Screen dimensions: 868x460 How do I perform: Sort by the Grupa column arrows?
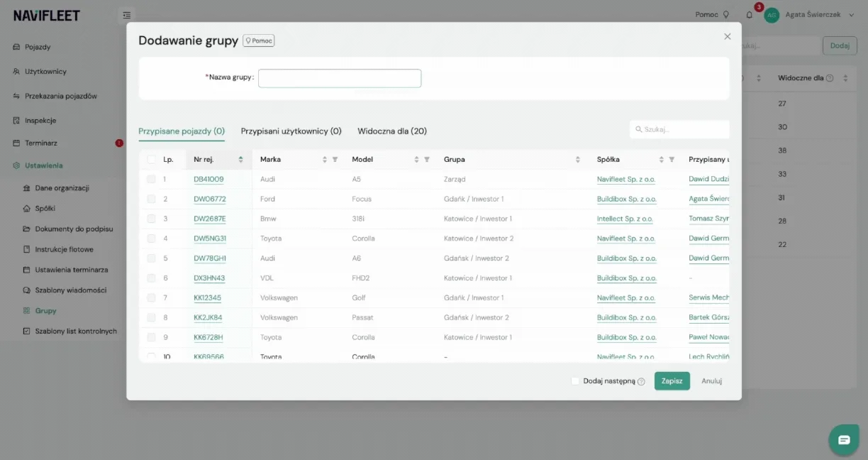[x=578, y=160]
